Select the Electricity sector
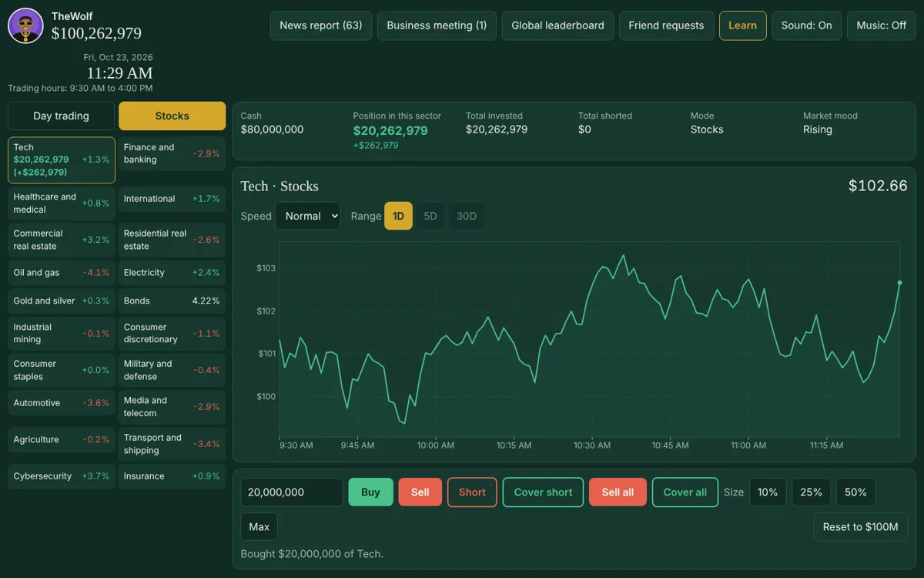Viewport: 924px width, 578px height. point(172,273)
